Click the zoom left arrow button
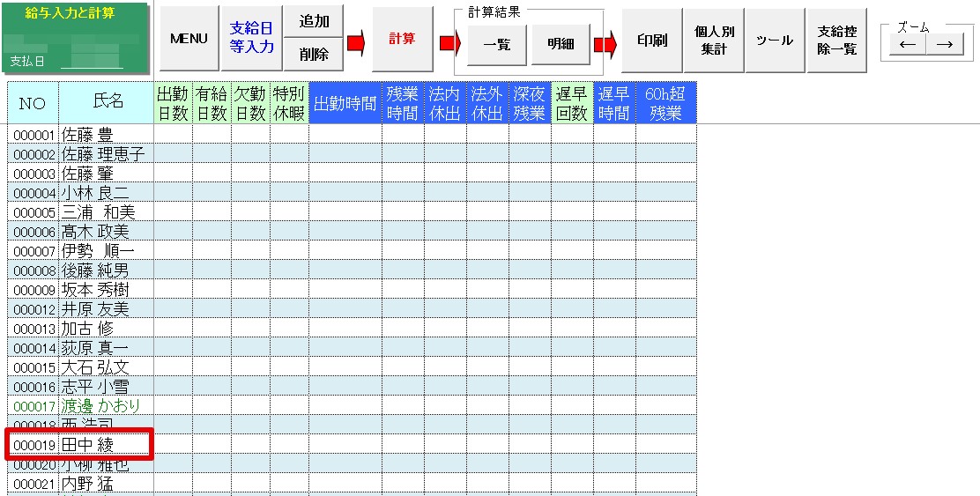Screen dimensions: 980x496 907,45
